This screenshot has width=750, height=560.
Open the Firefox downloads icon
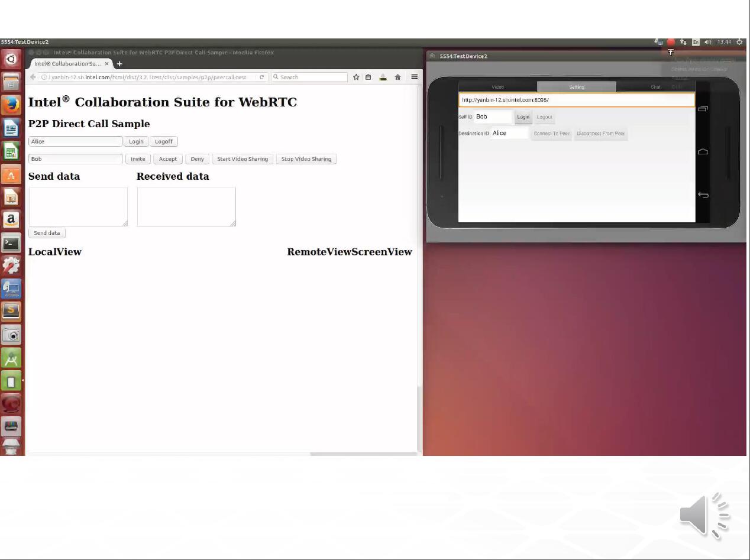pyautogui.click(x=383, y=77)
